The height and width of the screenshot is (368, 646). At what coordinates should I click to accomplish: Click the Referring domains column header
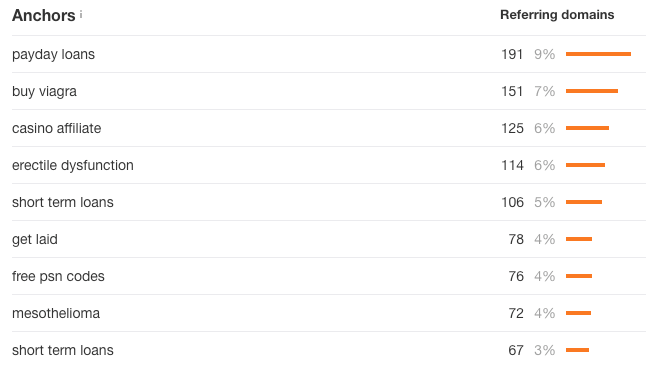[x=557, y=15]
